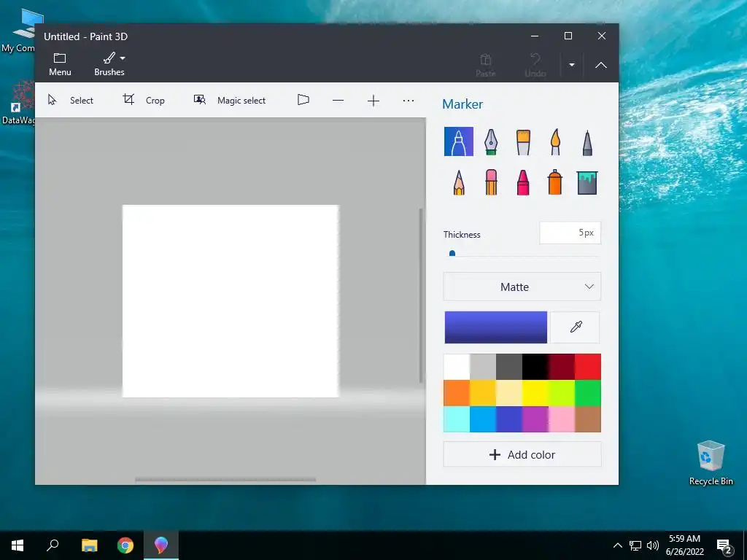747x560 pixels.
Task: Pick the orange color swatch
Action: [x=457, y=393]
